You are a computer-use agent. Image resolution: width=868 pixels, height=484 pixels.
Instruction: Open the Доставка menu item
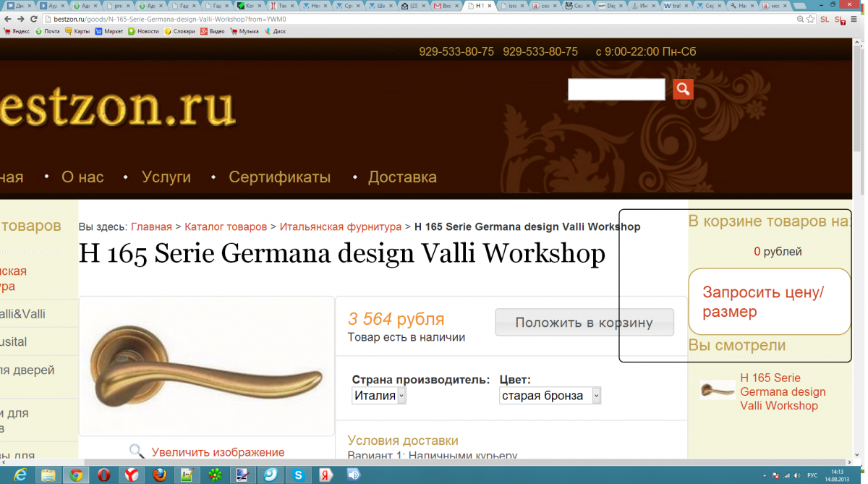click(x=402, y=177)
